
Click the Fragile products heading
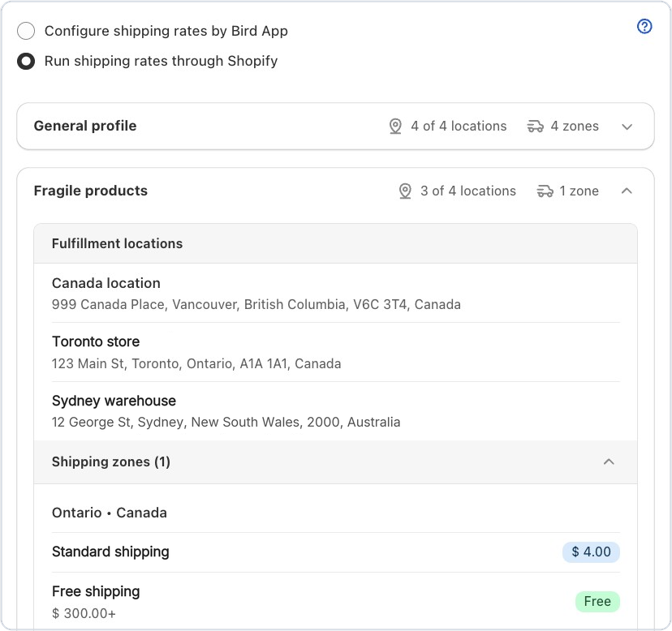[x=91, y=191]
